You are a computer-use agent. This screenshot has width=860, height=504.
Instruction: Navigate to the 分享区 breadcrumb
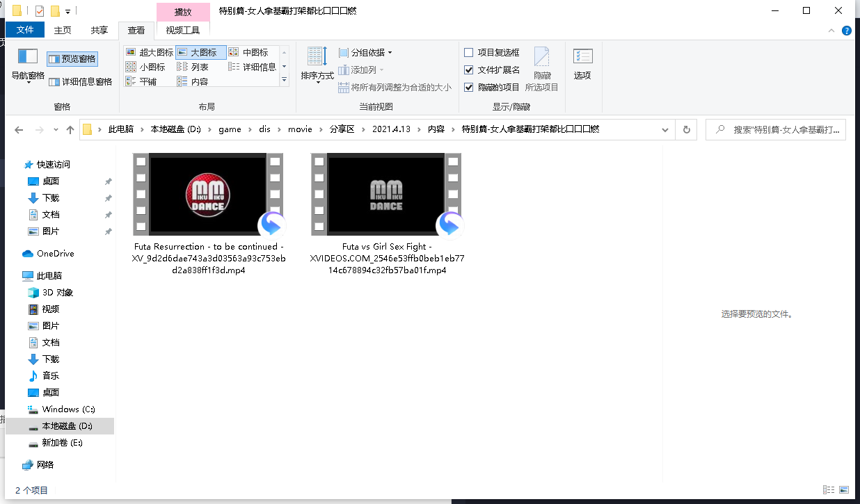[x=342, y=129]
